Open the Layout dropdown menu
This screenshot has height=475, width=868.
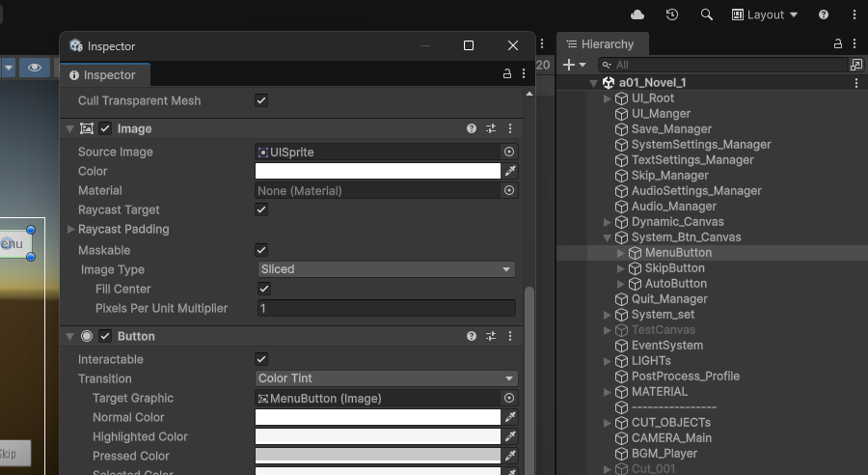click(765, 14)
